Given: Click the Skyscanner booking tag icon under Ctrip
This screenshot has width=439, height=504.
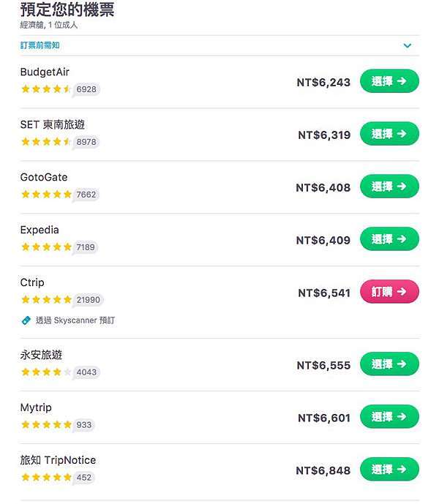Looking at the screenshot, I should coord(26,320).
